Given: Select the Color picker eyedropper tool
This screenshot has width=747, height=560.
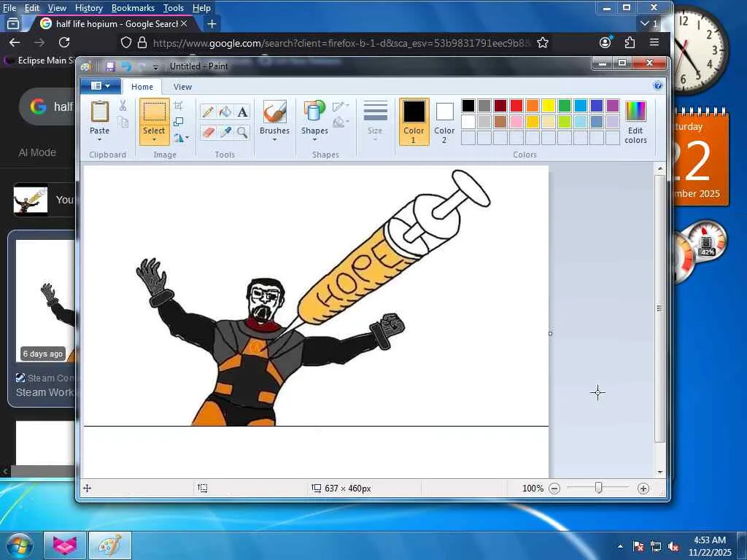Looking at the screenshot, I should tap(225, 132).
